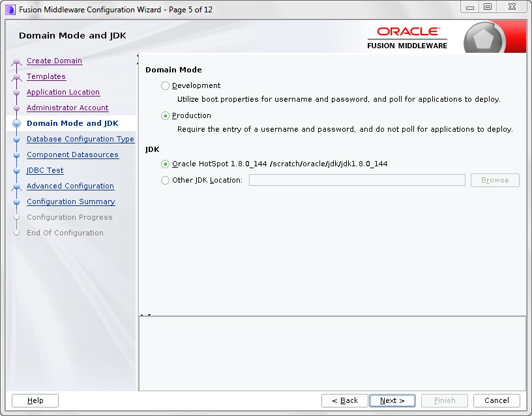Click the Development mode description text
The width and height of the screenshot is (532, 416).
(339, 99)
